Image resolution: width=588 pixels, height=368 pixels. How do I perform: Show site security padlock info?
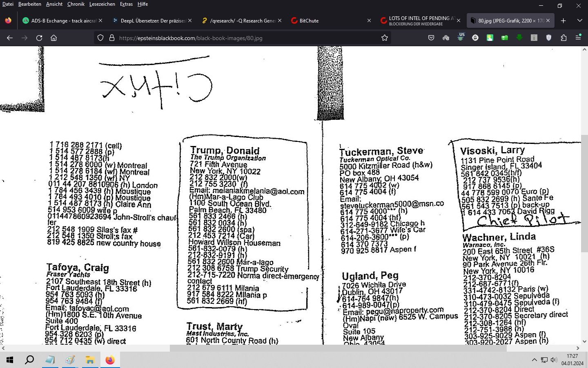click(111, 38)
